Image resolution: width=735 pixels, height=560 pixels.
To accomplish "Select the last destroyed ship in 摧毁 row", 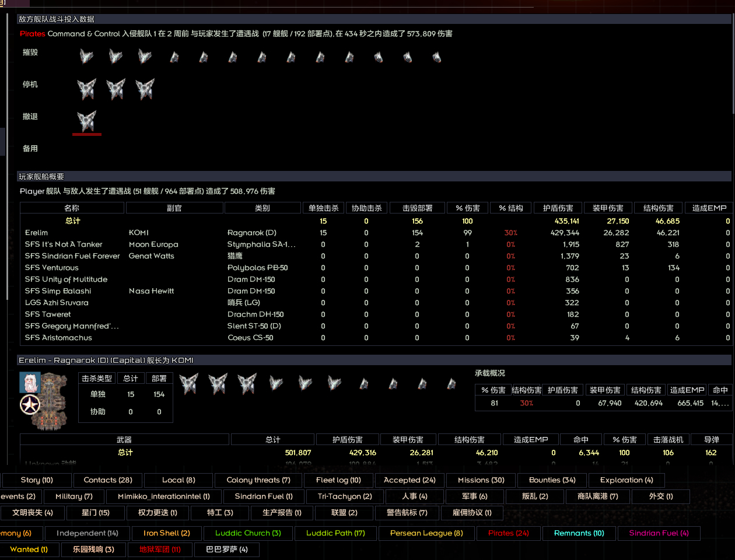I will point(436,57).
